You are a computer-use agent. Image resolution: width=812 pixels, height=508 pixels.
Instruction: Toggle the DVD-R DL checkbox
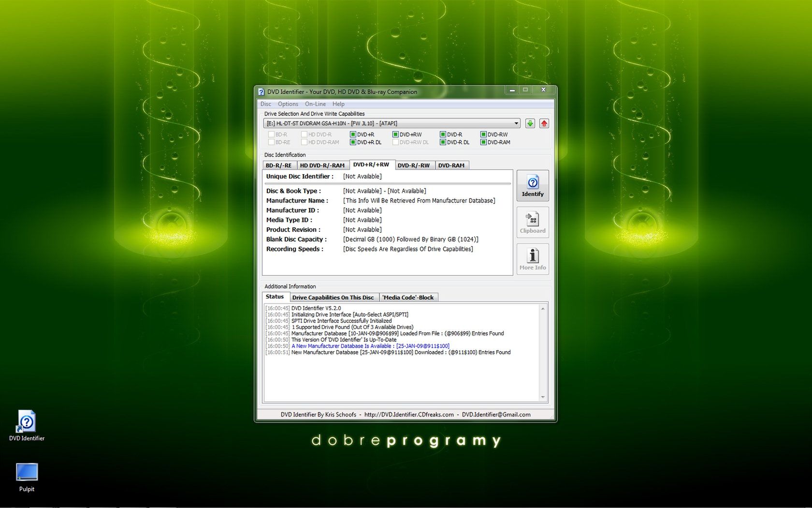click(x=443, y=142)
